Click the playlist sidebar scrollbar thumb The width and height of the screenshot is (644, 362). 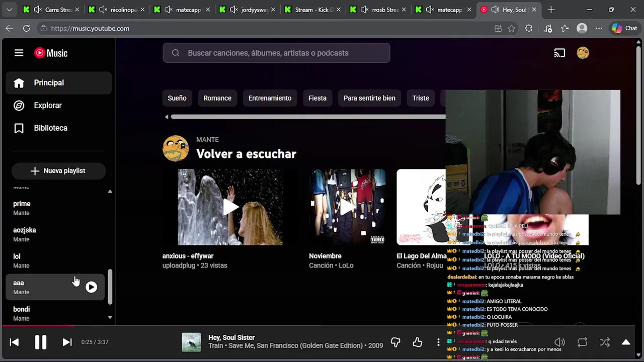coord(110,287)
